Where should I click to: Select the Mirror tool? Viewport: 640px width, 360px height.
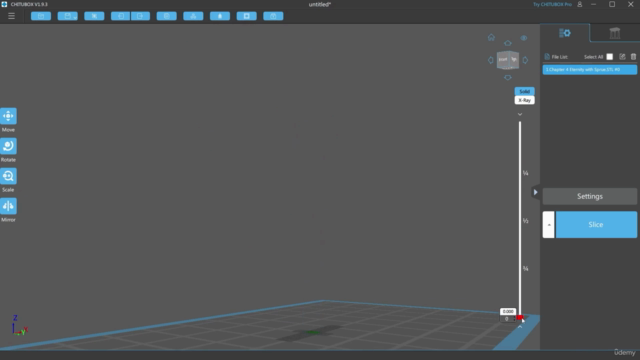8,206
